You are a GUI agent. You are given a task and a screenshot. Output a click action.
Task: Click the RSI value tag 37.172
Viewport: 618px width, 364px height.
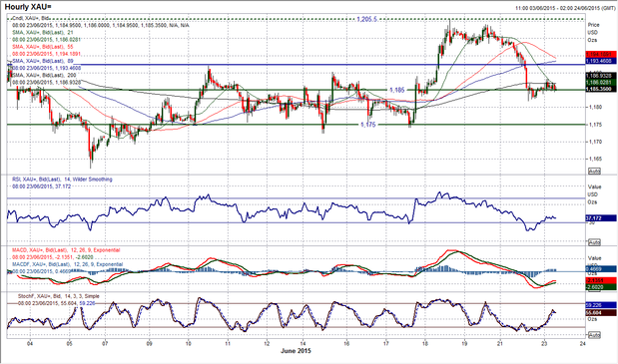[601, 217]
